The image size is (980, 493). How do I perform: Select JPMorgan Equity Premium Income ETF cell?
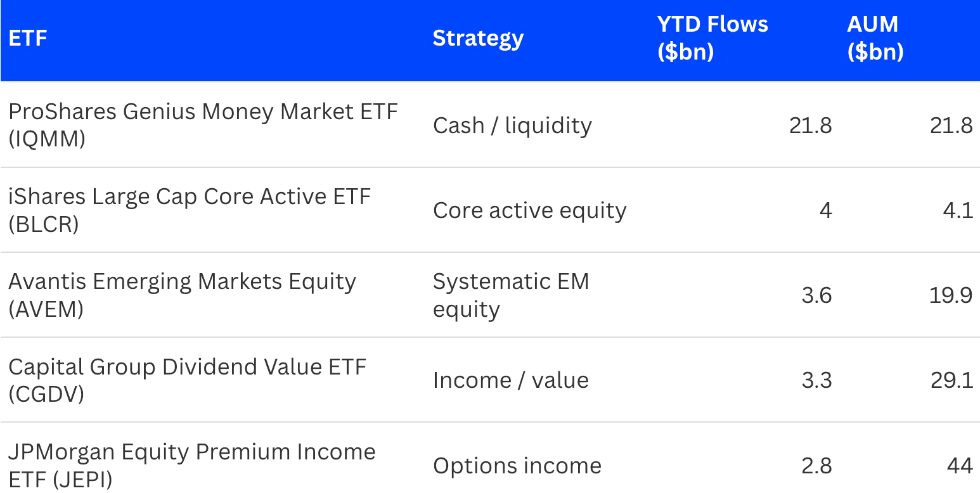pyautogui.click(x=192, y=464)
